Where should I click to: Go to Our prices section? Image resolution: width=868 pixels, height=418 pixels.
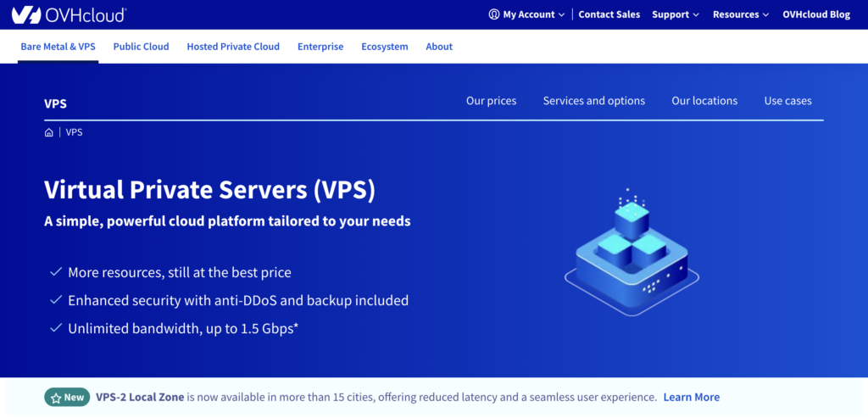point(491,101)
